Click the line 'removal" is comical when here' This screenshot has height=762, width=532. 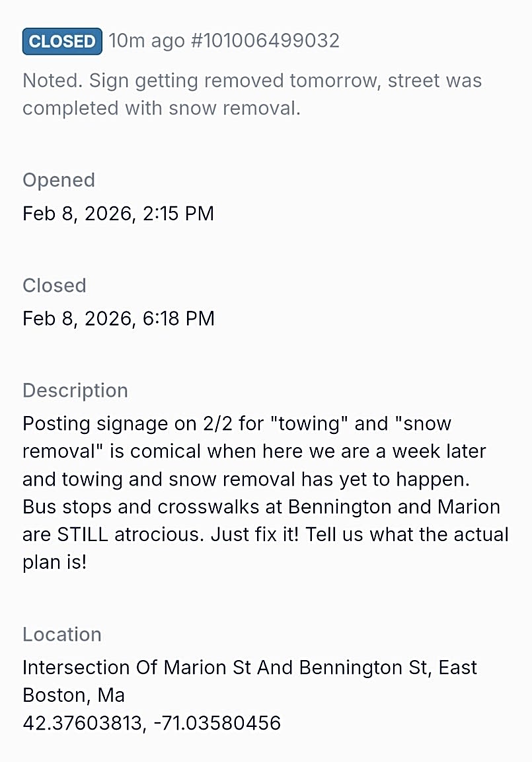(x=254, y=451)
